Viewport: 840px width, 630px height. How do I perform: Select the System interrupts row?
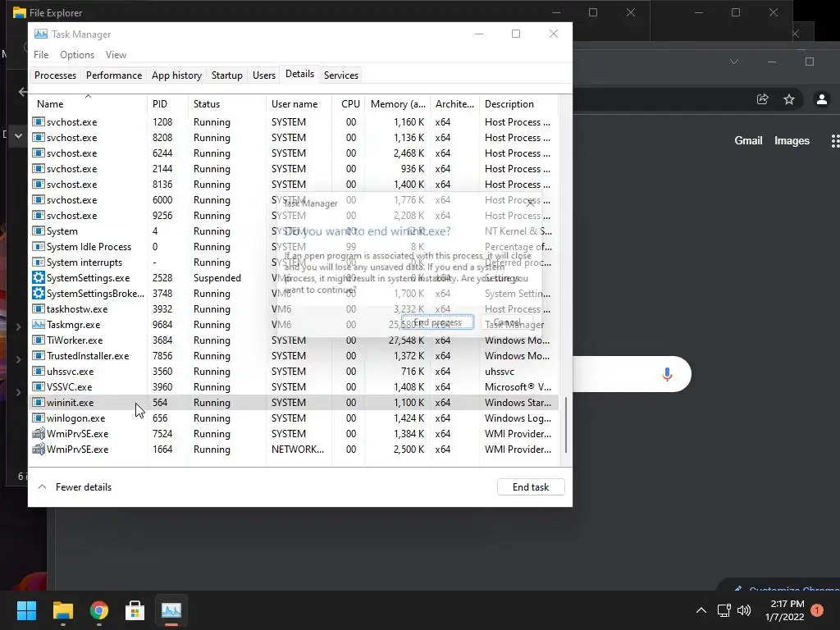click(x=294, y=262)
